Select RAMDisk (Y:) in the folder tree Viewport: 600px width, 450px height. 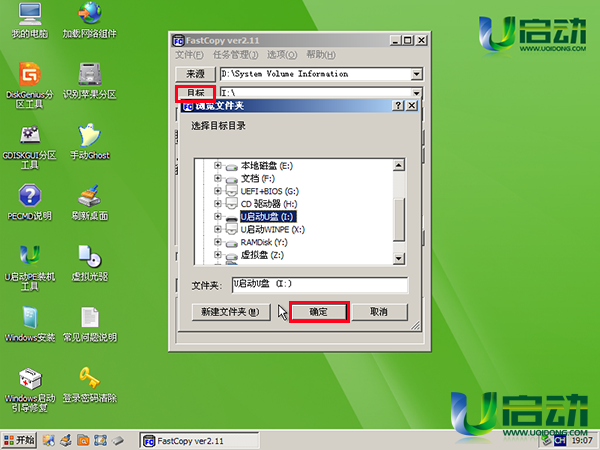coord(264,242)
